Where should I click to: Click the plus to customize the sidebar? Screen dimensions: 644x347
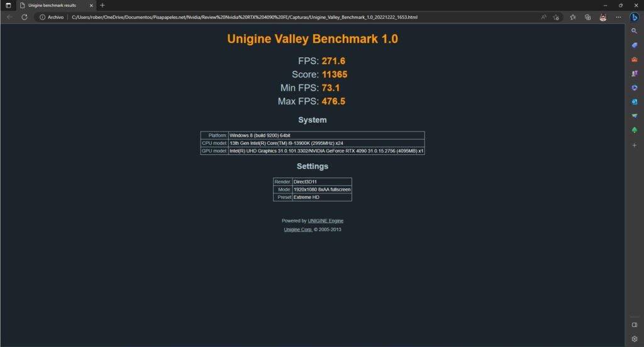point(634,145)
